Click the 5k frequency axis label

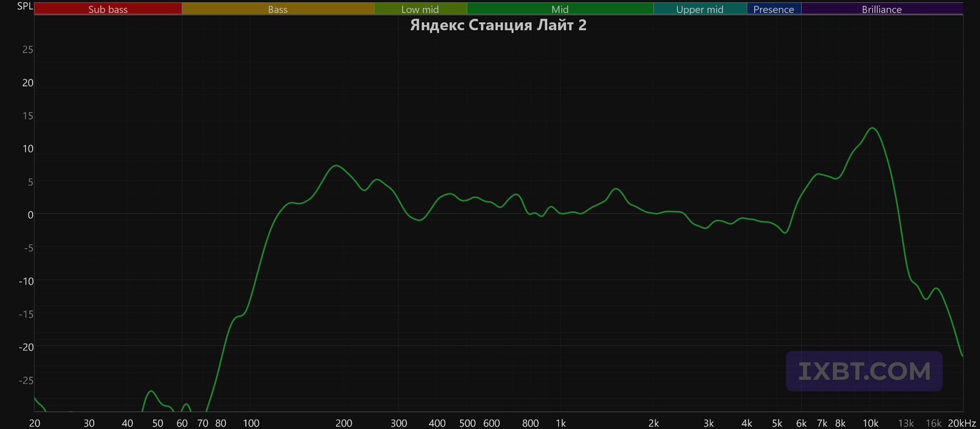click(778, 423)
